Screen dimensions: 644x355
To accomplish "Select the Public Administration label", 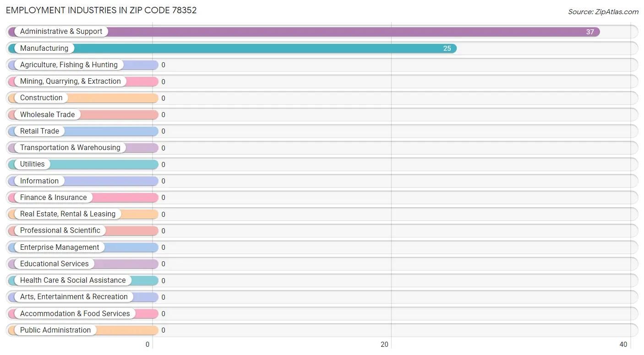I will tap(55, 330).
